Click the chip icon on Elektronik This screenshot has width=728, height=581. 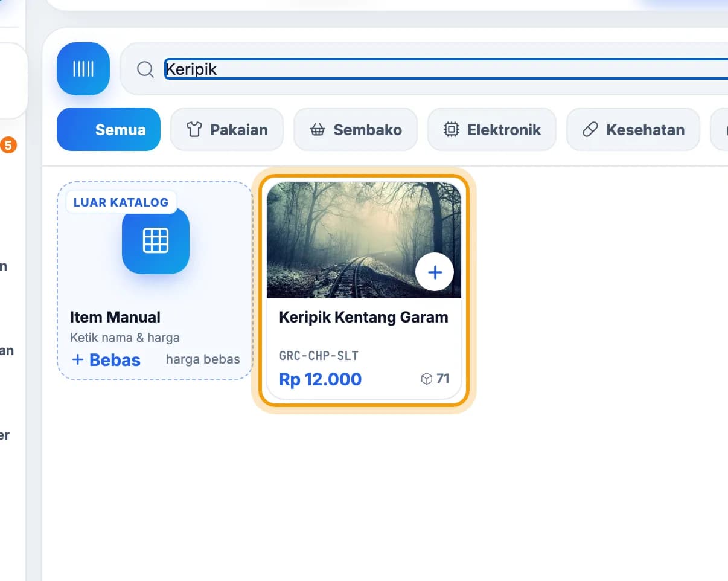click(451, 129)
